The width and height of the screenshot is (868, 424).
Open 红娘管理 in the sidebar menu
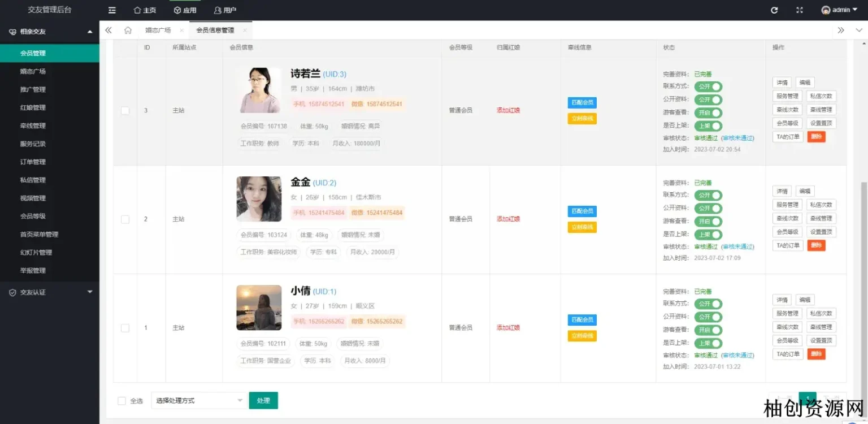(x=33, y=107)
